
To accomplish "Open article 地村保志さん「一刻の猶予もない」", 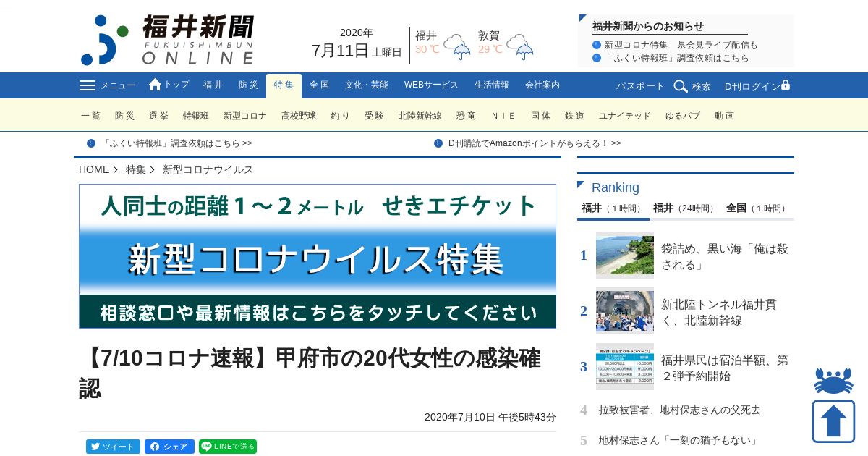I will coord(678,440).
